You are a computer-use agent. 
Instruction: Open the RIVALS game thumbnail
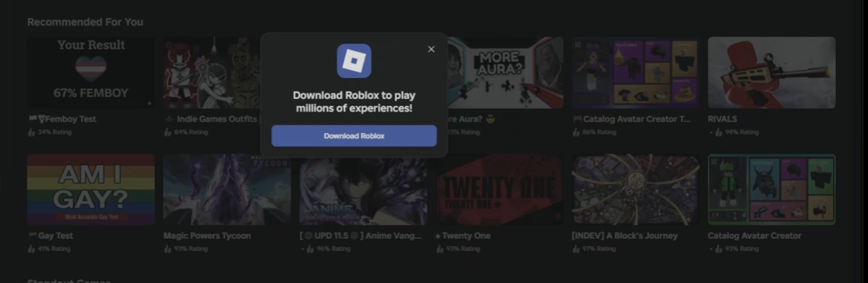pyautogui.click(x=772, y=73)
